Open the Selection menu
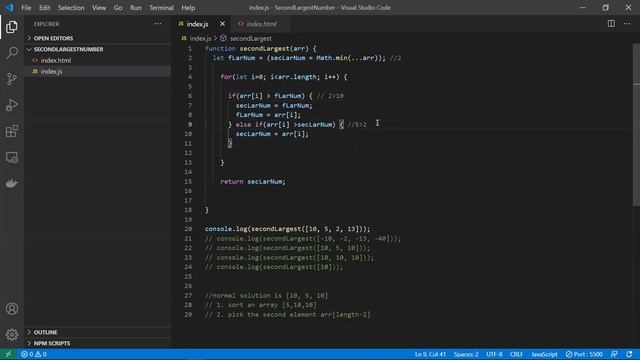 [x=71, y=7]
